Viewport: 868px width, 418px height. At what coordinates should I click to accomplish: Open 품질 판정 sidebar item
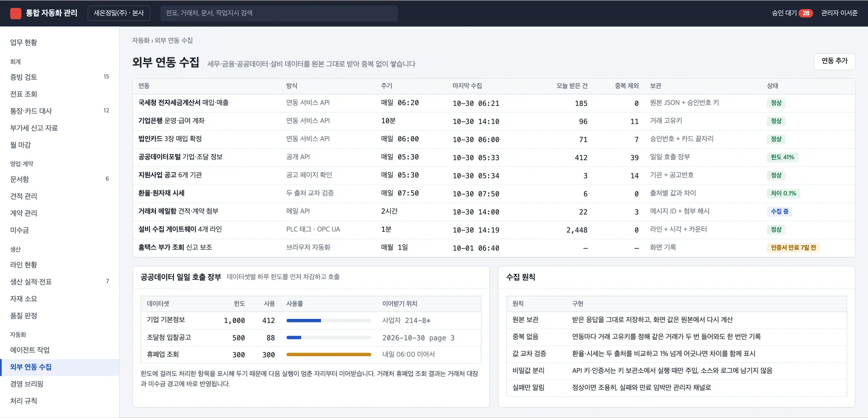tap(60, 315)
